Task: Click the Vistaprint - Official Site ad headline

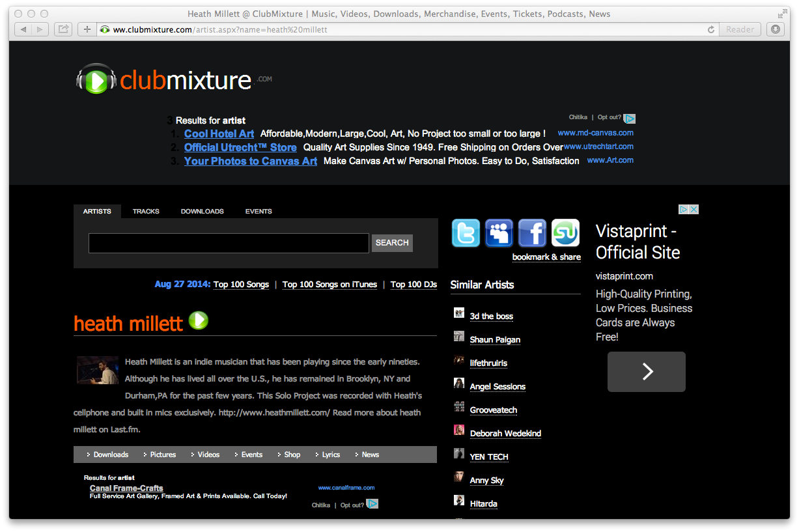Action: pyautogui.click(x=638, y=242)
